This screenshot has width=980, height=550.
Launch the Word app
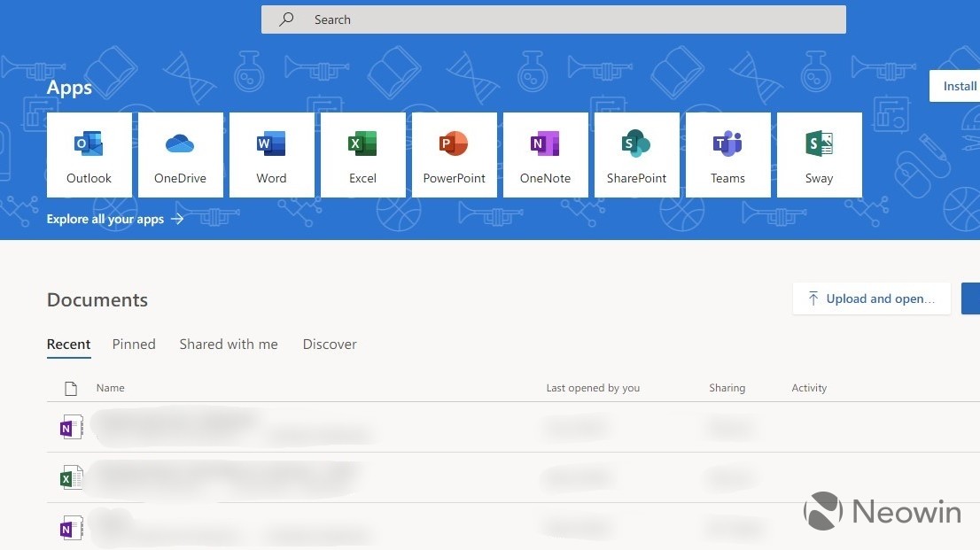click(271, 154)
